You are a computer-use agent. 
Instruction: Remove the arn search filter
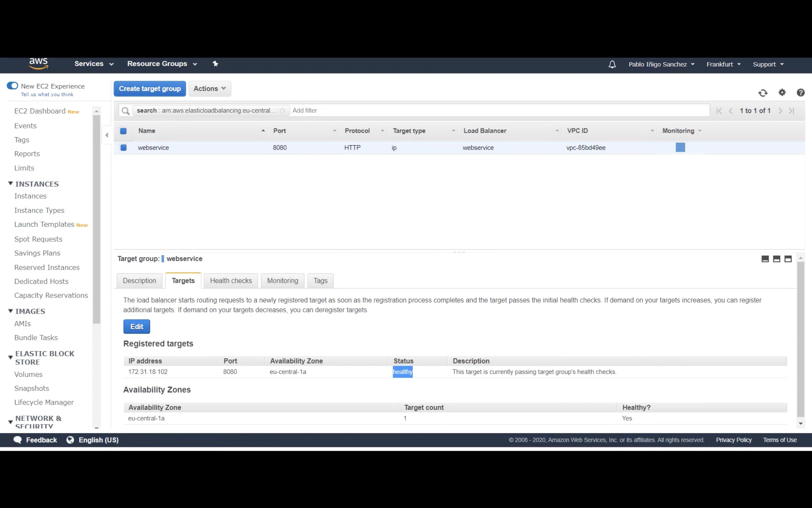(282, 110)
